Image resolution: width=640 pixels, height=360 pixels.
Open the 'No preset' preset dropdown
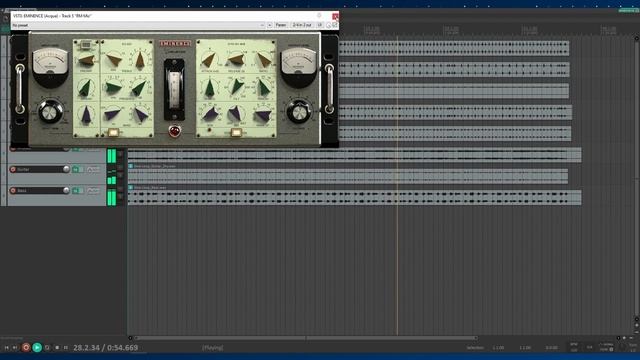138,25
